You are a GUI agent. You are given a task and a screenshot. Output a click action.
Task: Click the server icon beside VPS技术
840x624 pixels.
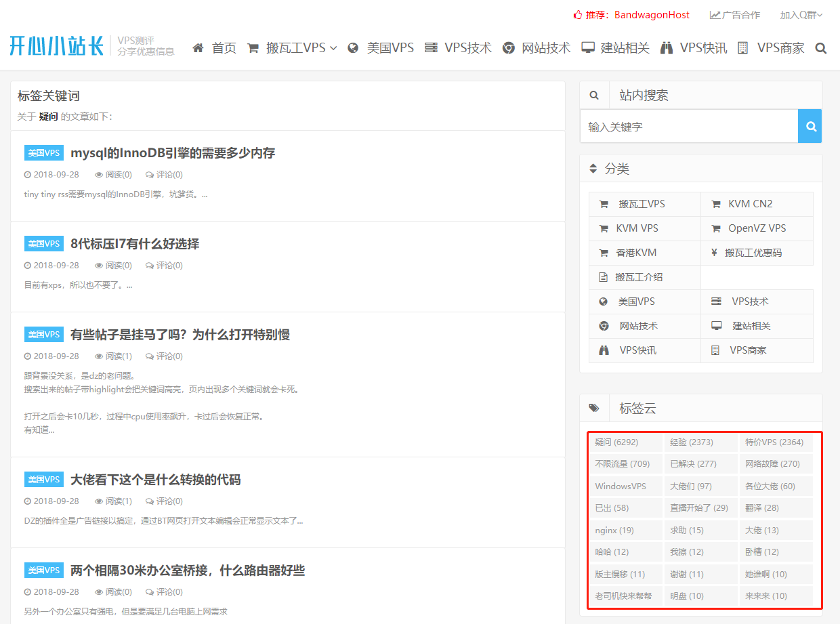431,48
